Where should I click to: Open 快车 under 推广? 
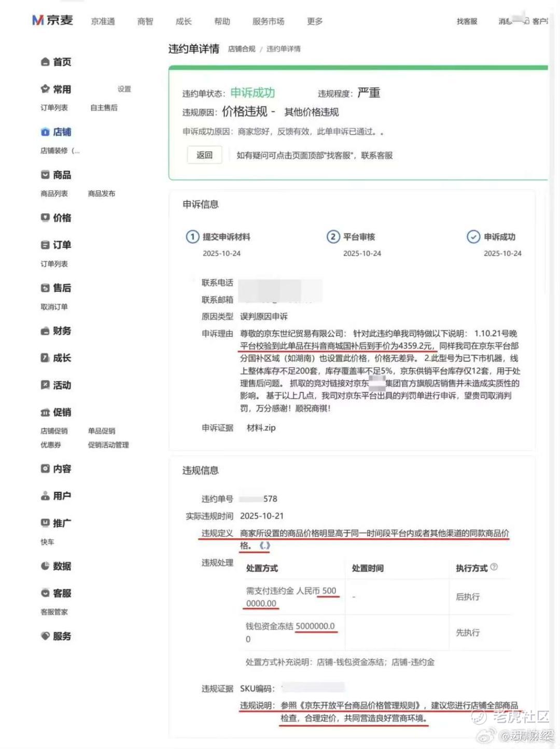pyautogui.click(x=47, y=542)
